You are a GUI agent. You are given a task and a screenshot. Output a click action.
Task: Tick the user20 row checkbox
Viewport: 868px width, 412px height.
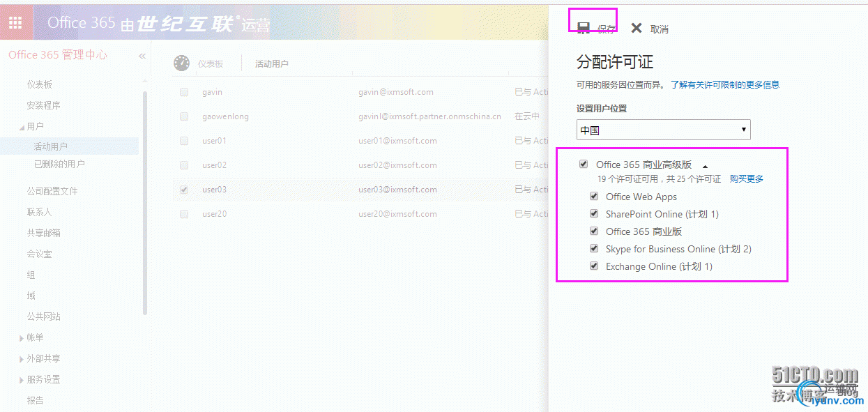[x=184, y=214]
